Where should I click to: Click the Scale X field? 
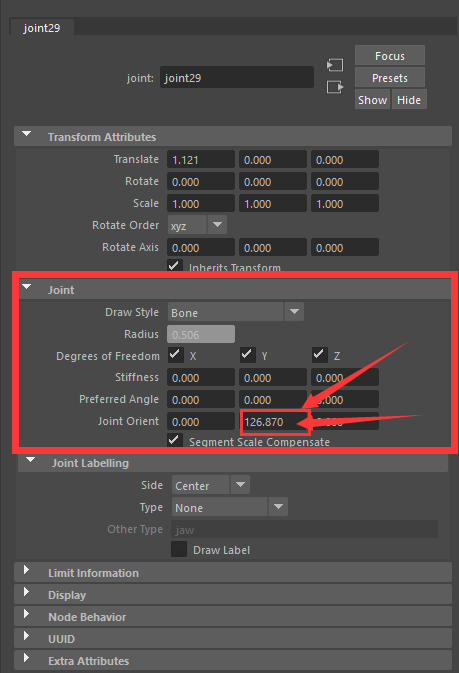(201, 203)
